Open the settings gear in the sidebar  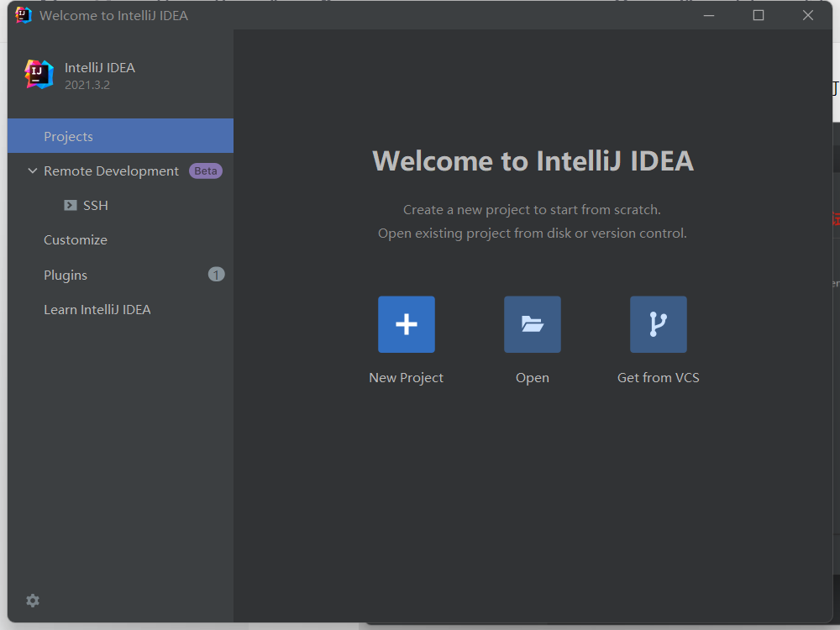(x=33, y=601)
